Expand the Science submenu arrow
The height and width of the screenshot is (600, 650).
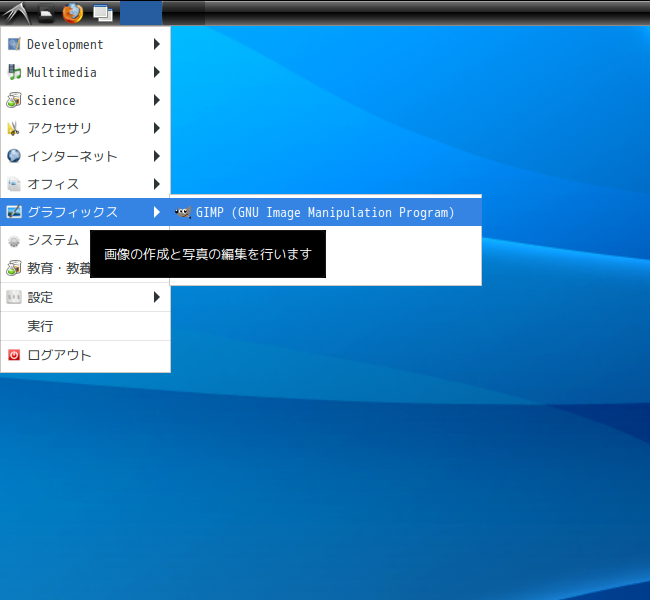[x=157, y=100]
